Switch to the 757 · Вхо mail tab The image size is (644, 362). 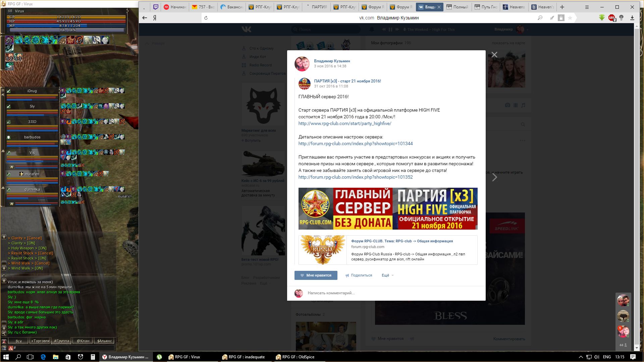(203, 7)
